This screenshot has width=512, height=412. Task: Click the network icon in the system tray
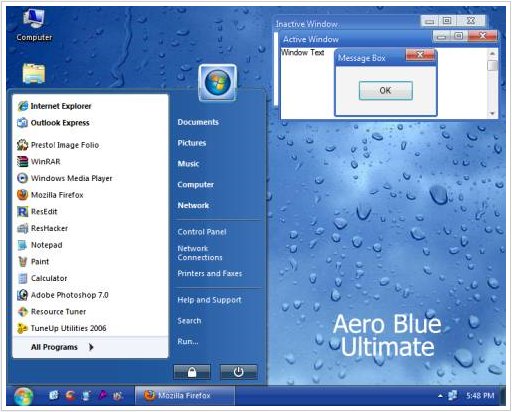pos(452,395)
